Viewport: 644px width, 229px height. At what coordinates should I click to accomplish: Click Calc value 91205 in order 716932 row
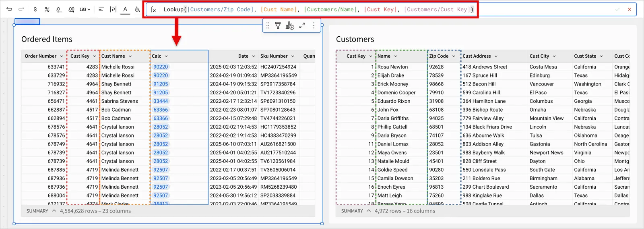(161, 84)
